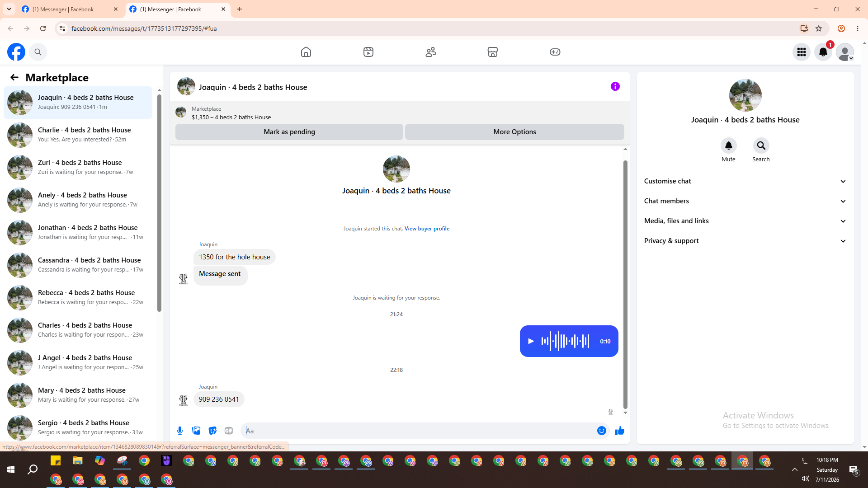Open the J Angel conversation
868x488 pixels.
tap(78, 362)
